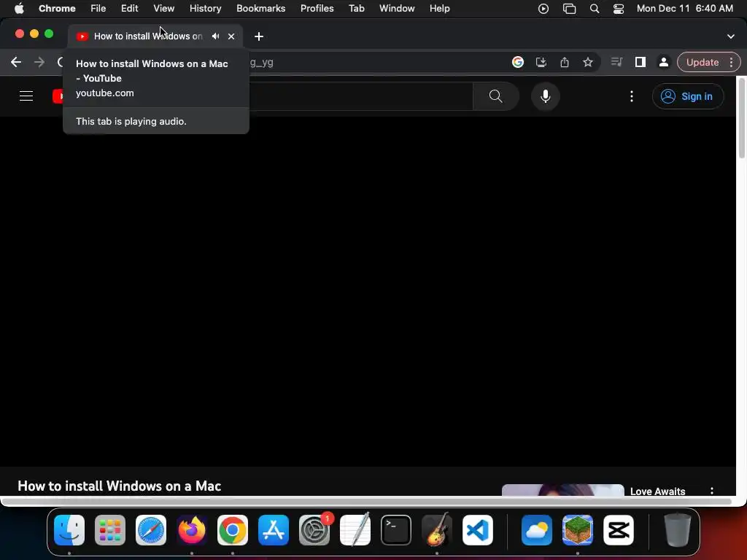Click the Google icon in address bar
Screen dimensions: 747x560
pos(518,62)
